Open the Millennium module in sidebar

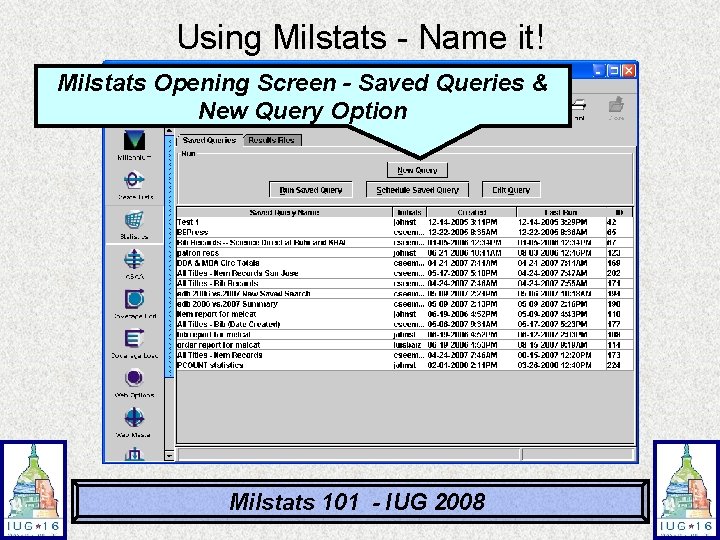(134, 145)
